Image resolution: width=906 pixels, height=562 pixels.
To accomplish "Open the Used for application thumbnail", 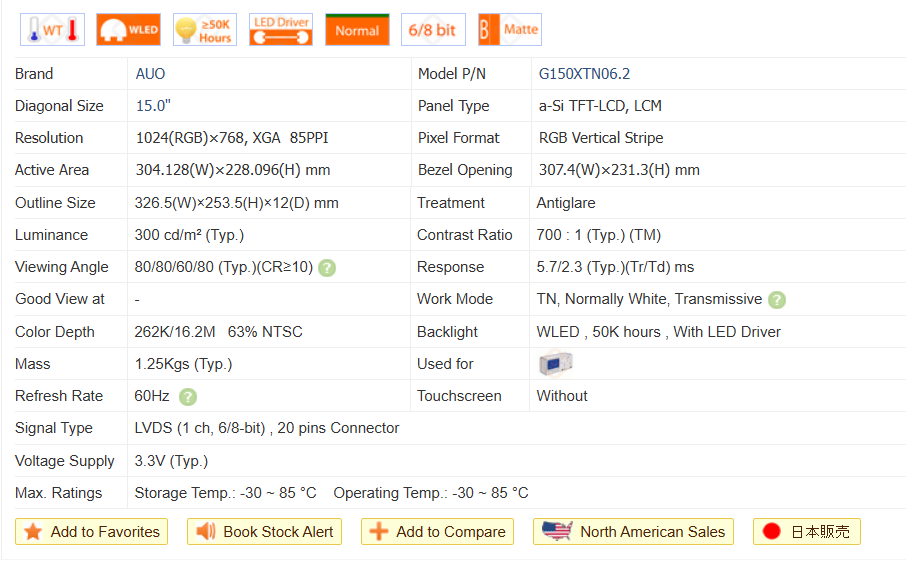I will [555, 364].
